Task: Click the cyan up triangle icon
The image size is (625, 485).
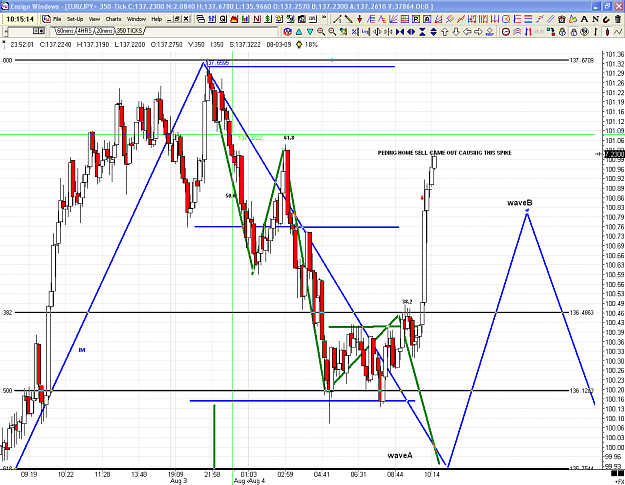Action: pyautogui.click(x=299, y=31)
